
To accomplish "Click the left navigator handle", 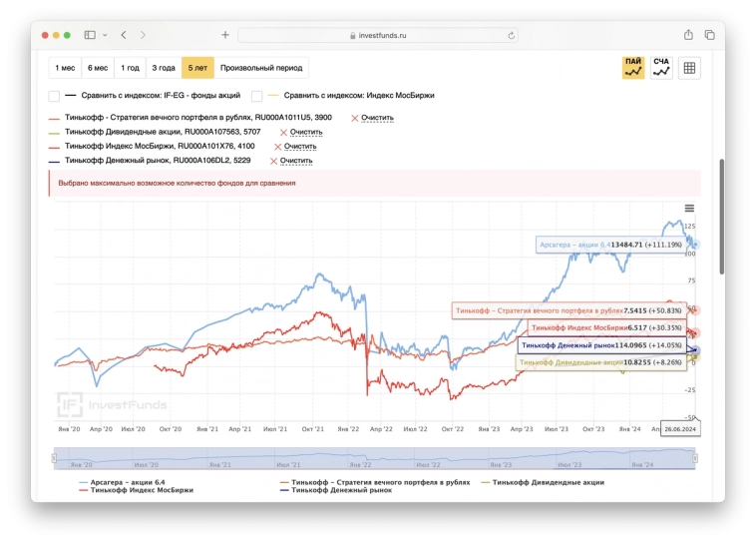I will [x=54, y=458].
